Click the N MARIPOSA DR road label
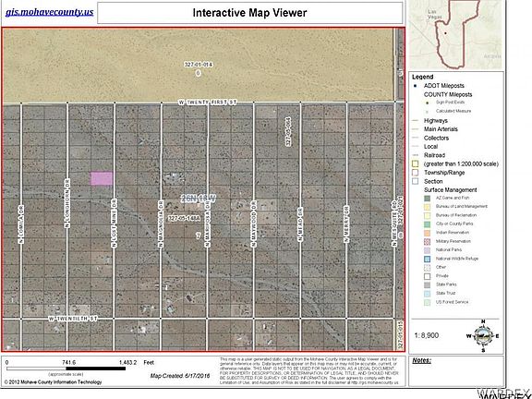The image size is (532, 399). tap(207, 224)
